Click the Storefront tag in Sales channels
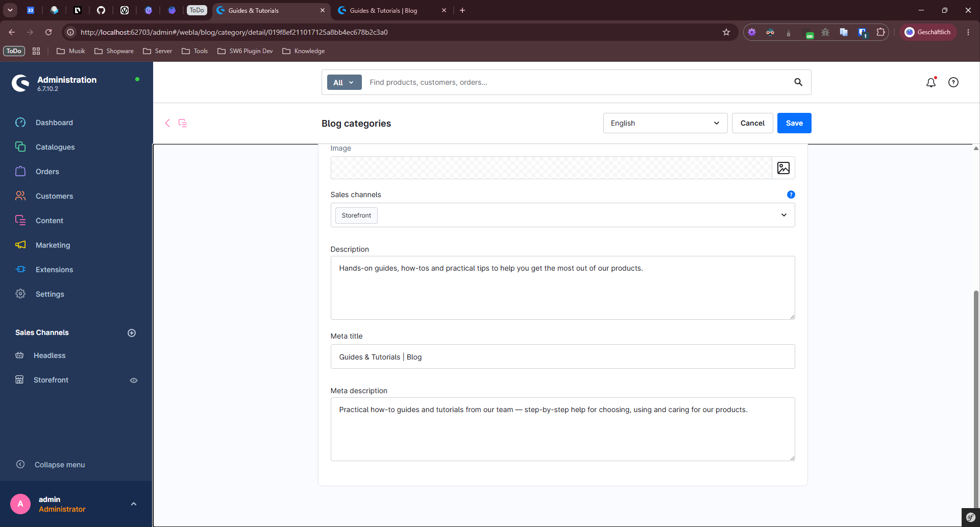The image size is (980, 527). click(356, 215)
